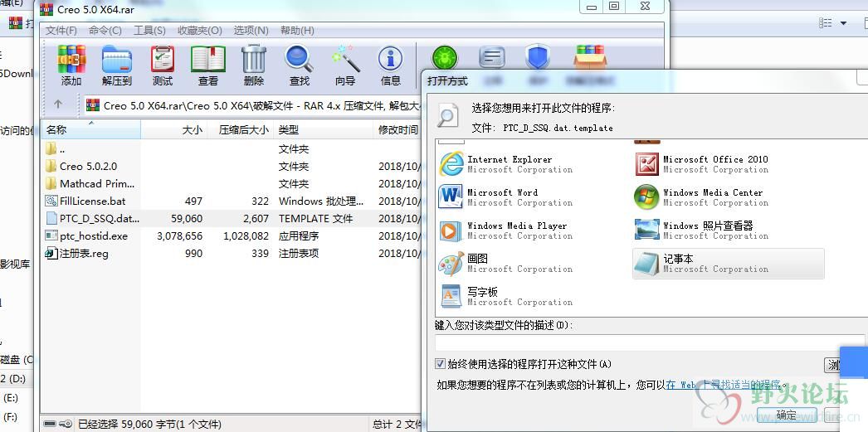Select Windows Media Center program
This screenshot has height=432, width=868.
[x=702, y=197]
